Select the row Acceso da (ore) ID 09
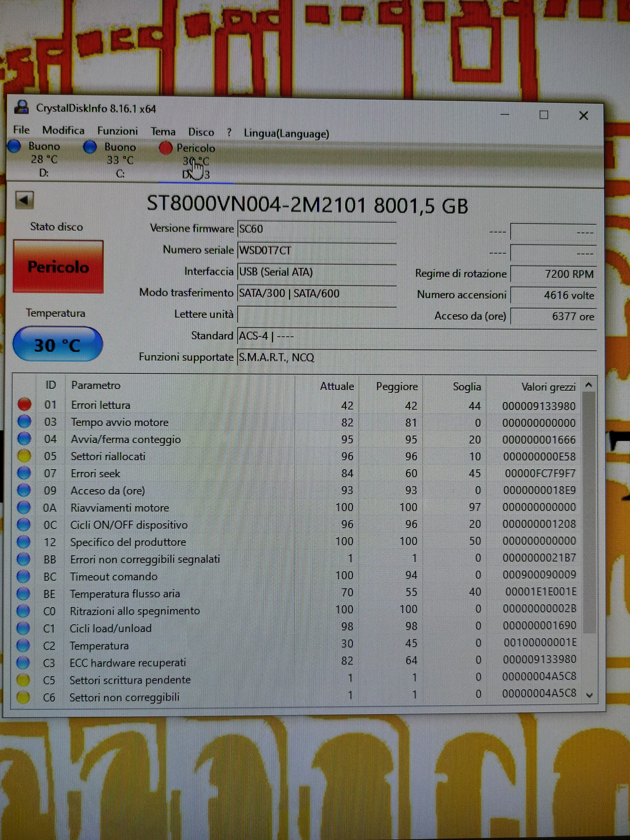Image resolution: width=630 pixels, height=840 pixels. pyautogui.click(x=297, y=490)
